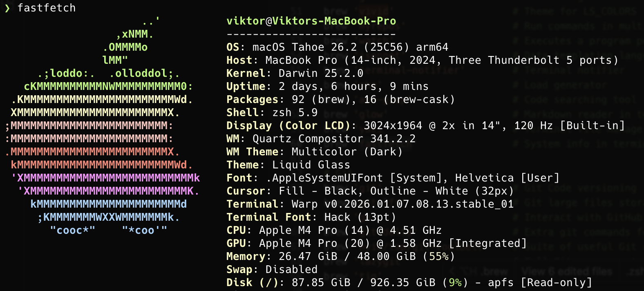Click the 'CPU: Apple M4 Pro' line

point(334,230)
